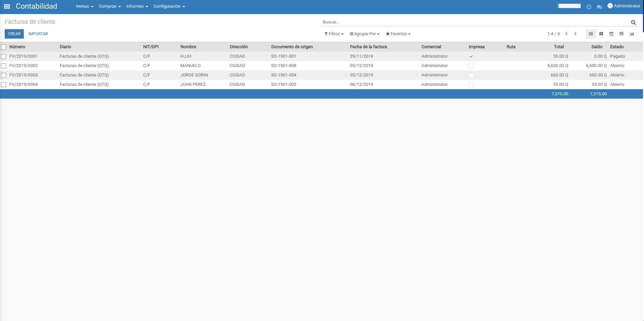644x321 pixels.
Task: Toggle Impresa checkbox for MANUELO row
Action: [x=471, y=66]
